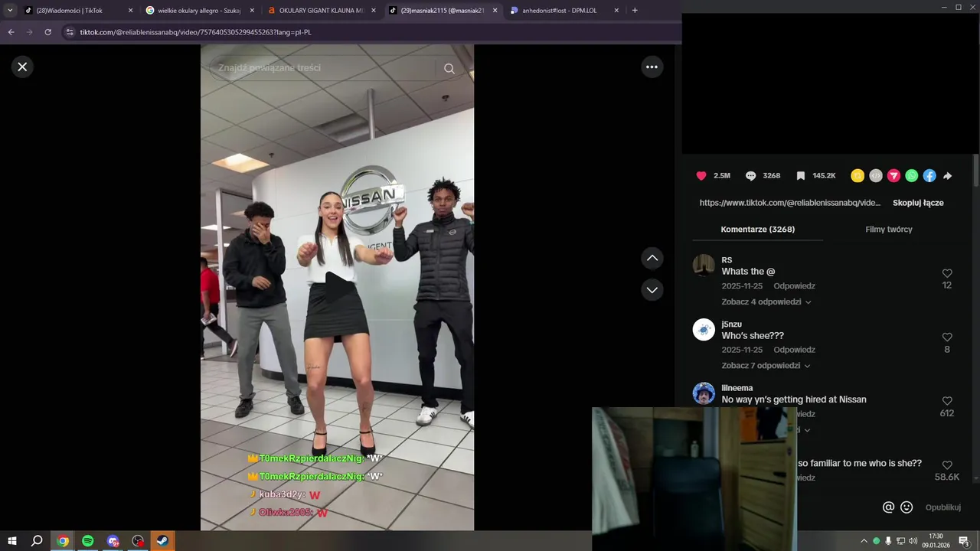This screenshot has height=551, width=980.
Task: Go back in browser history
Action: [11, 32]
